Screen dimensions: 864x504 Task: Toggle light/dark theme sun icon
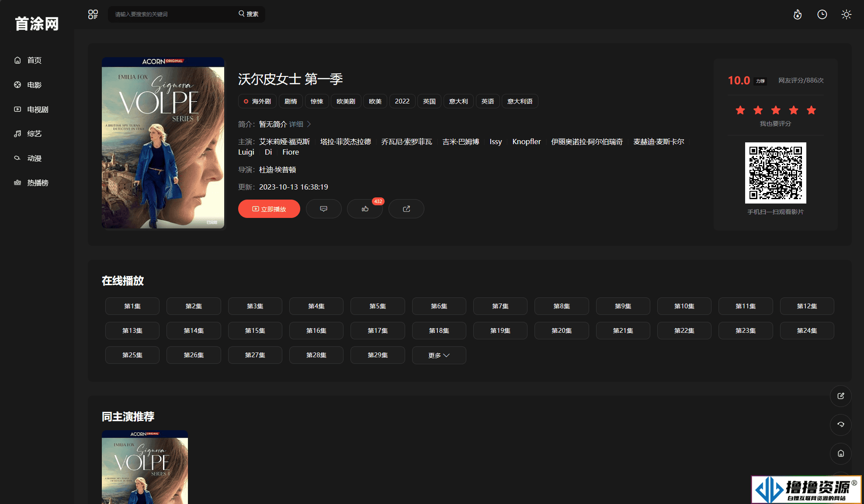847,14
